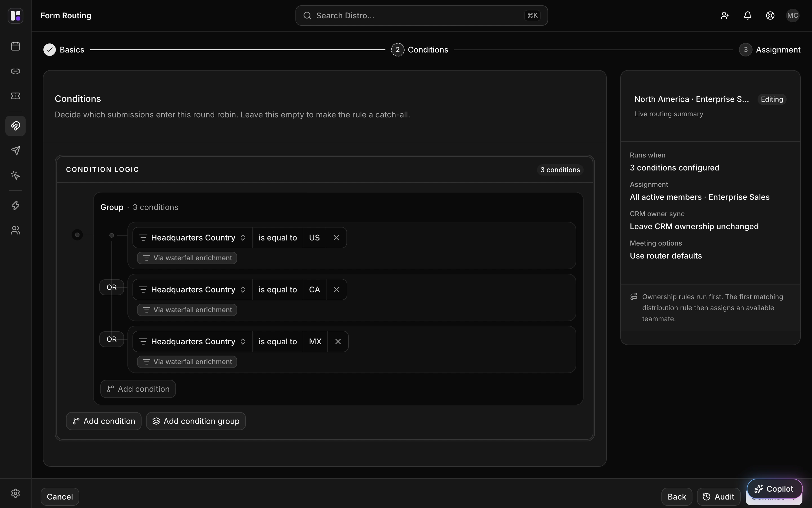Click the '3 conditions' badge in the Condition Logic header

[560, 170]
